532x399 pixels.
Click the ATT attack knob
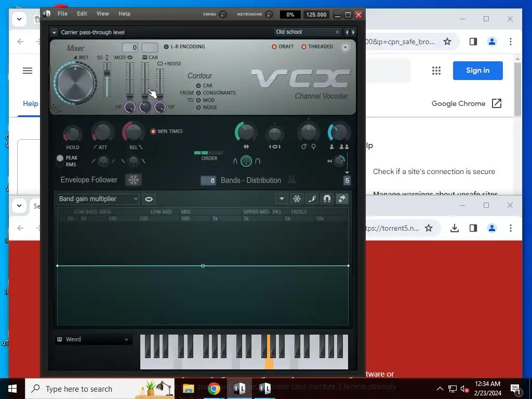[x=102, y=132]
